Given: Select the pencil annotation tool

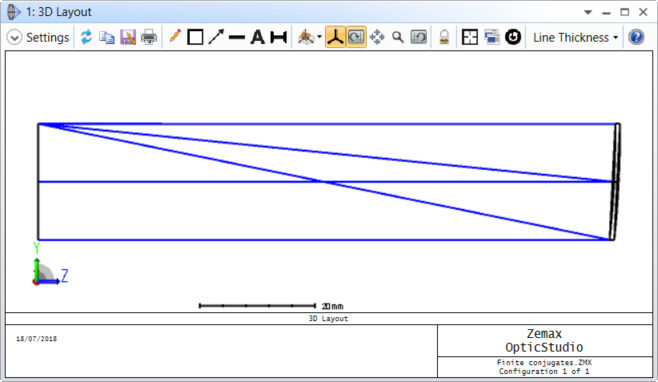Looking at the screenshot, I should [175, 37].
